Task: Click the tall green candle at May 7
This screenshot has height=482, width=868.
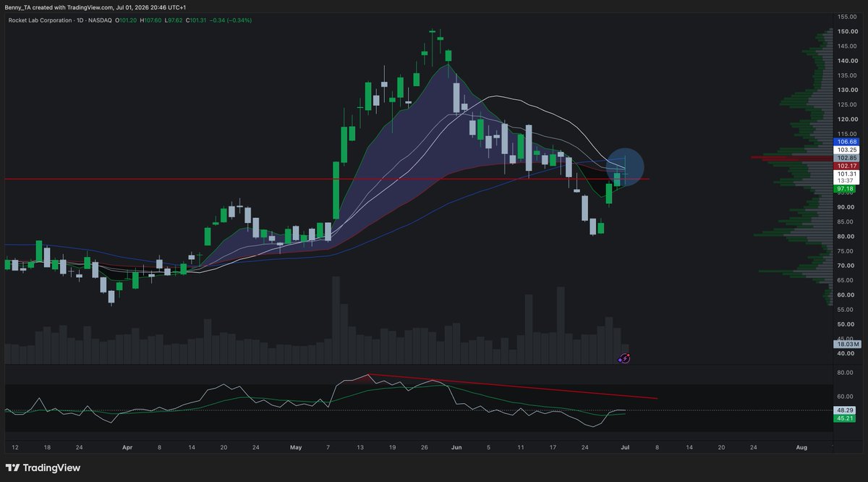Action: click(336, 190)
